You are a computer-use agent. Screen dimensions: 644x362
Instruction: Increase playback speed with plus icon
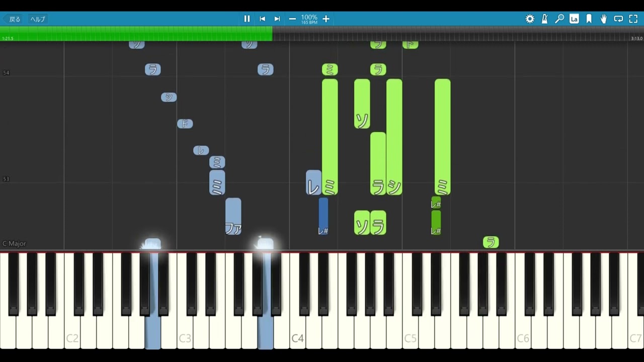(x=326, y=19)
